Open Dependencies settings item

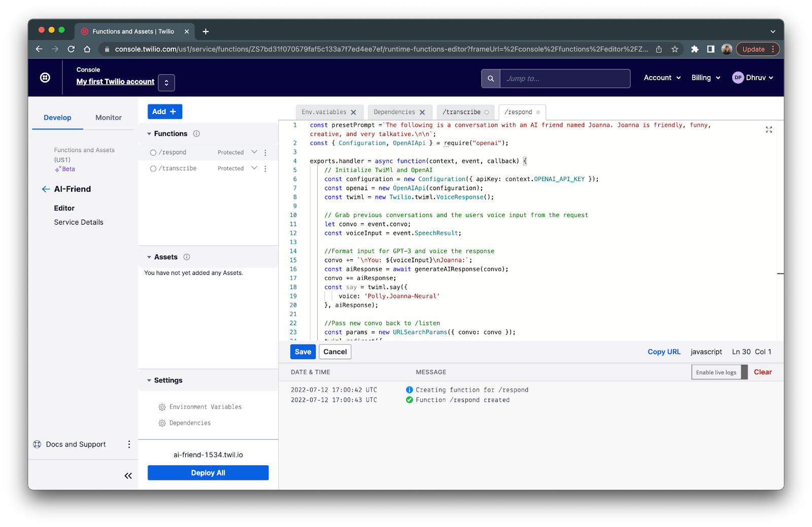190,423
